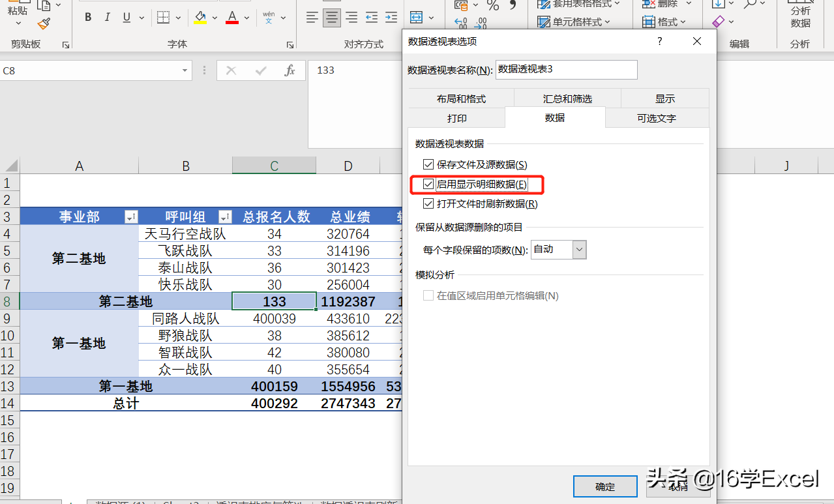Click the eraser clear icon
This screenshot has width=834, height=504.
tap(719, 22)
